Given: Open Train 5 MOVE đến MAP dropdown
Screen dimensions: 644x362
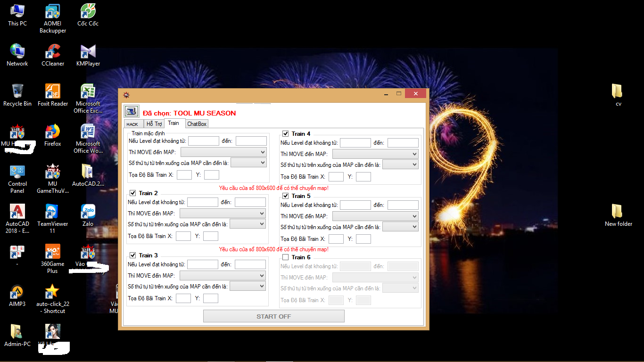Looking at the screenshot, I should pos(375,216).
